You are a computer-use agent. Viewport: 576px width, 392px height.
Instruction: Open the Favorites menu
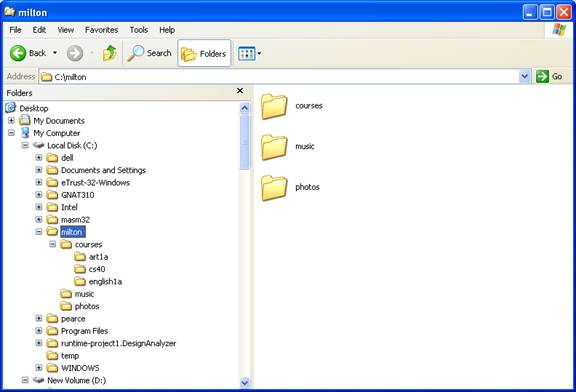(x=101, y=30)
